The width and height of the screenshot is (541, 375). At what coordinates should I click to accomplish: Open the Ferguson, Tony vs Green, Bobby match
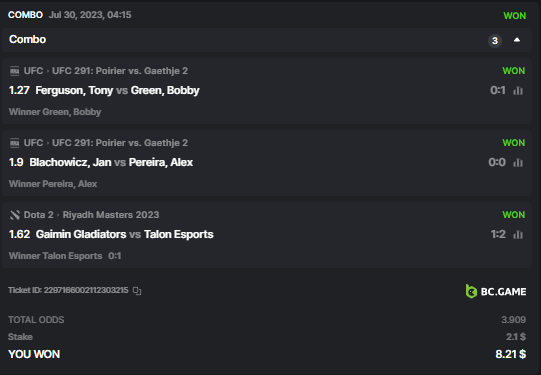click(x=117, y=90)
